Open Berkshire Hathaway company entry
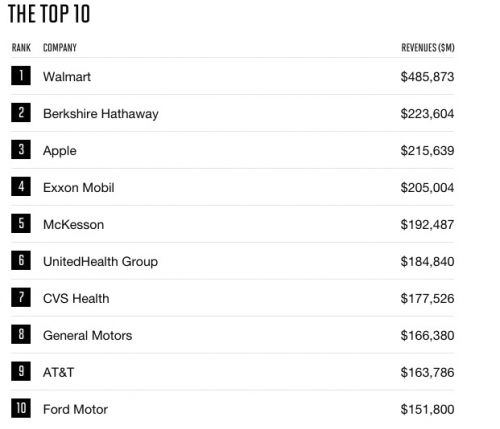This screenshot has width=500, height=429. click(101, 114)
